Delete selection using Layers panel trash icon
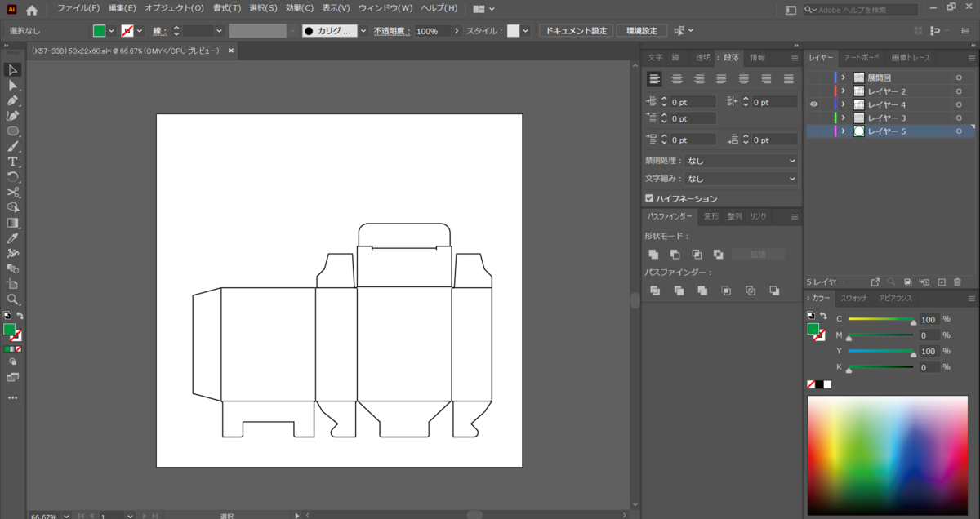980x519 pixels. (958, 282)
